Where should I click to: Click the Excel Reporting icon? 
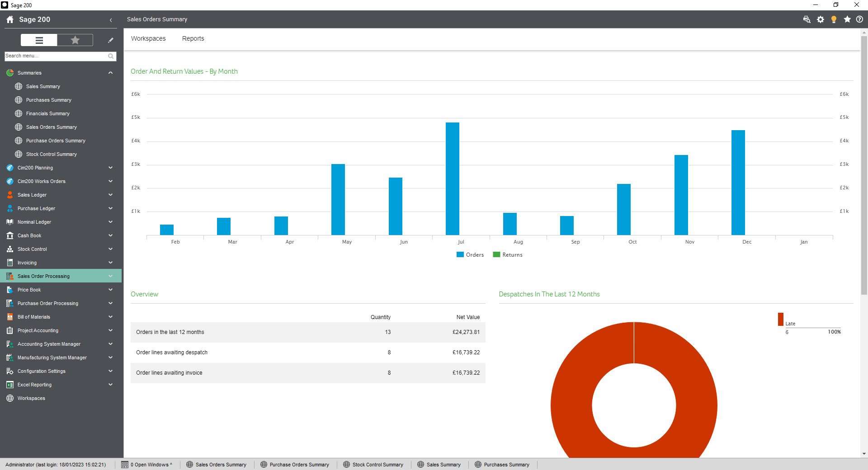(x=9, y=385)
